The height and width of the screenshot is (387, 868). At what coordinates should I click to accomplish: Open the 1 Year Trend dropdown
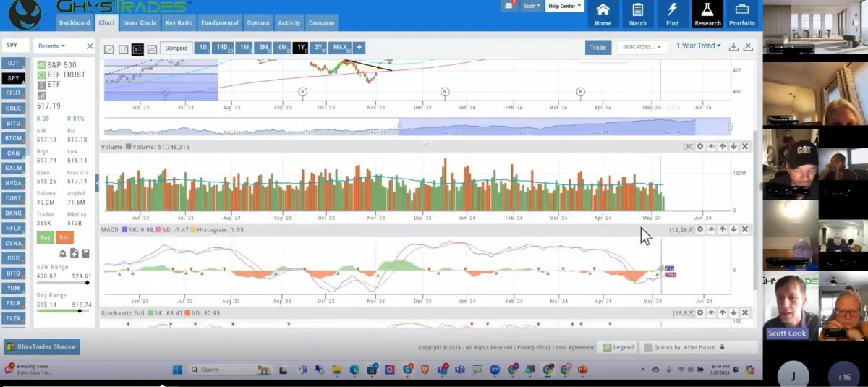pyautogui.click(x=699, y=46)
